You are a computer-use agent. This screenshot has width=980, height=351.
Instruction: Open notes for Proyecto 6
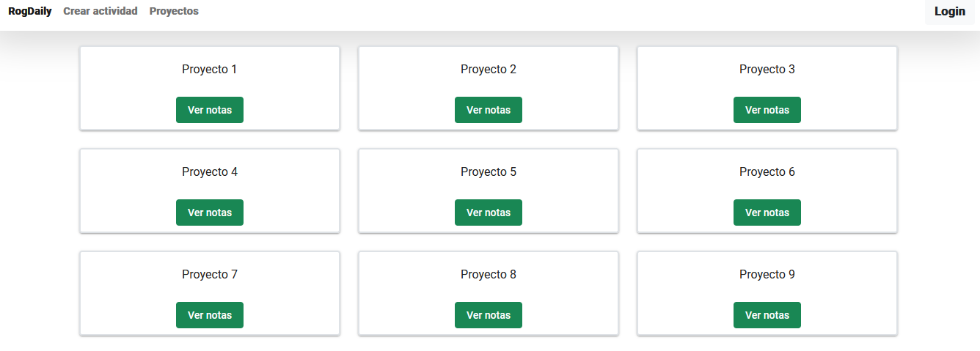click(767, 213)
